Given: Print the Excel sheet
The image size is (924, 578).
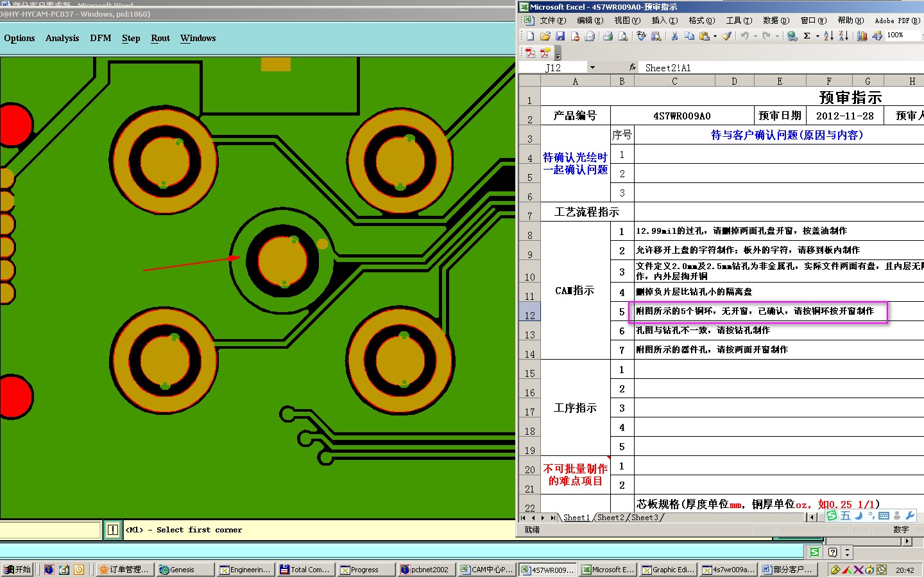Looking at the screenshot, I should tap(608, 36).
